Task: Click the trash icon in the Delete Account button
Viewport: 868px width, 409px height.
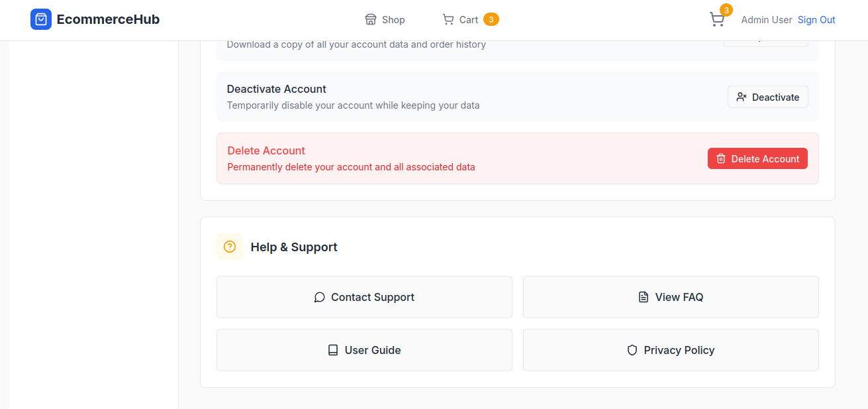Action: pyautogui.click(x=721, y=158)
